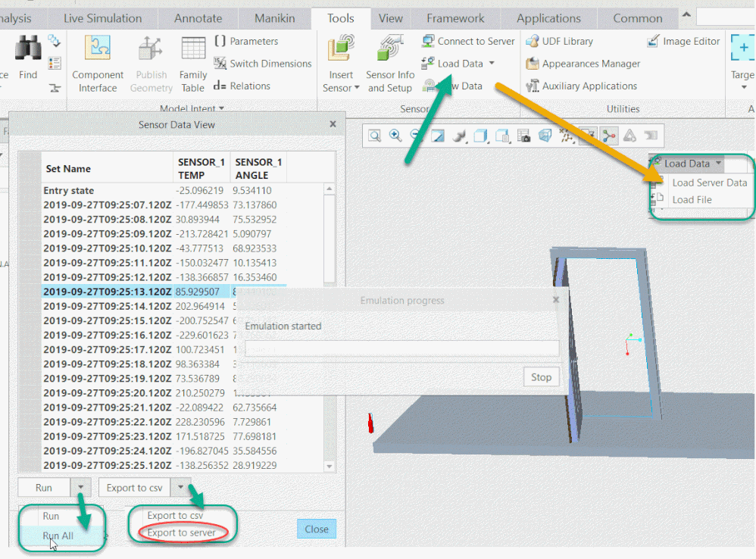
Task: Choose Export to server option
Action: pos(181,532)
